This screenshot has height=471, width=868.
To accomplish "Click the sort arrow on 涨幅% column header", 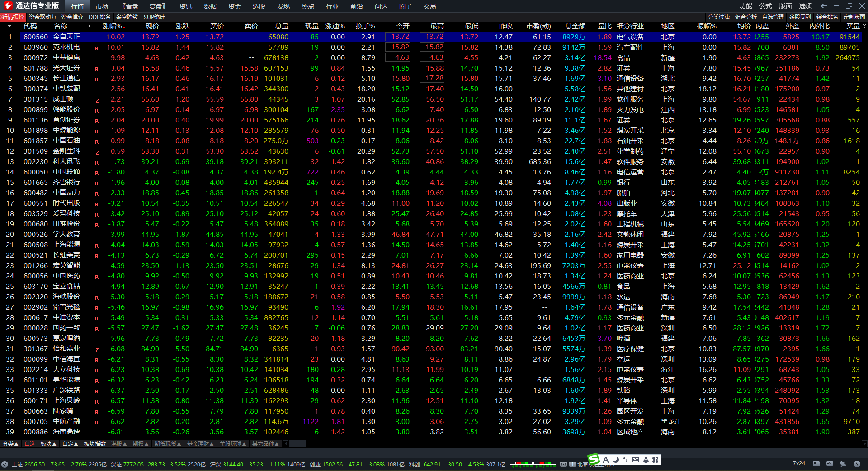I will [124, 26].
